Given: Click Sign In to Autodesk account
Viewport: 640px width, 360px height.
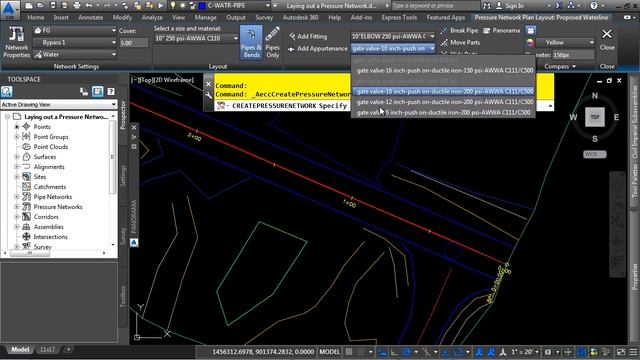Looking at the screenshot, I should tap(509, 6).
